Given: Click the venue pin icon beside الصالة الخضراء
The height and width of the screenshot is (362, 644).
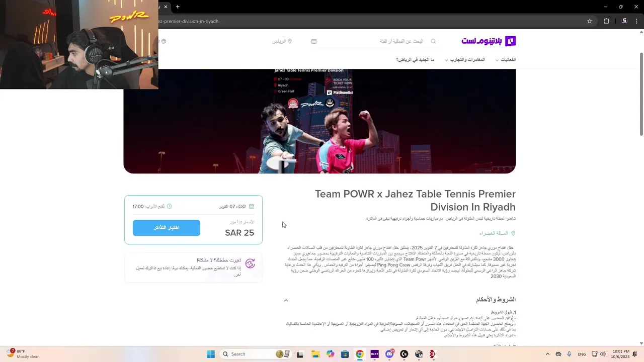Looking at the screenshot, I should point(513,233).
